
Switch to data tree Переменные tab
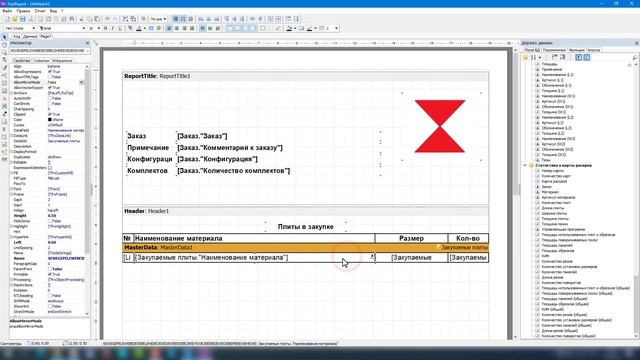554,50
